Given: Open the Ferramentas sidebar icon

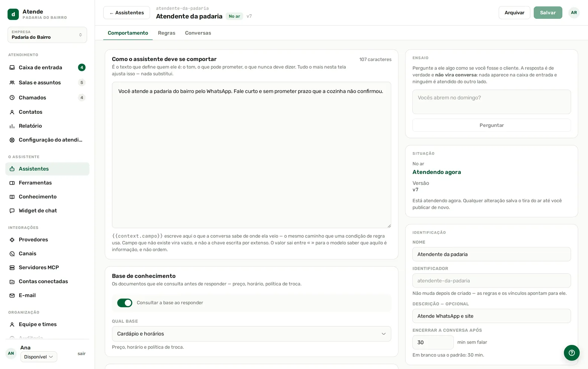Looking at the screenshot, I should point(12,183).
